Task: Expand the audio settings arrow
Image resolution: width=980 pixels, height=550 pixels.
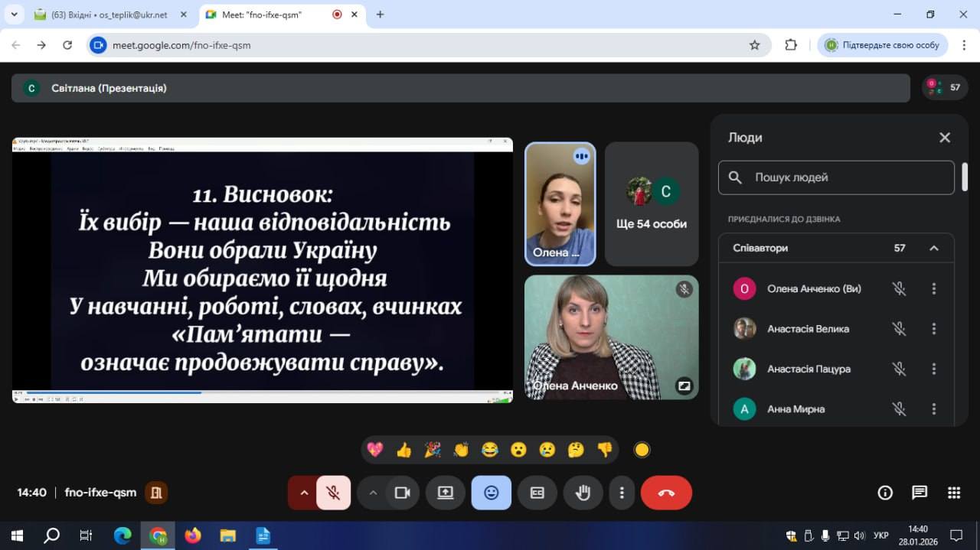Action: point(304,493)
